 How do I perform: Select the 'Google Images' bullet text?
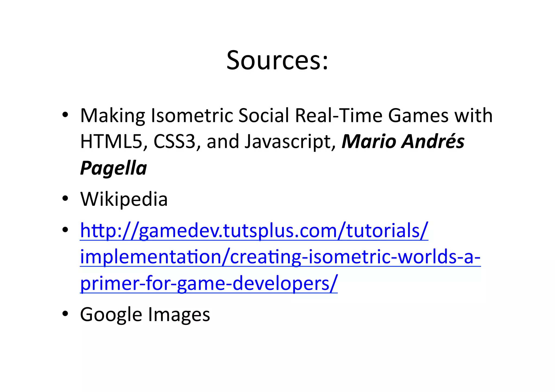coord(145,315)
